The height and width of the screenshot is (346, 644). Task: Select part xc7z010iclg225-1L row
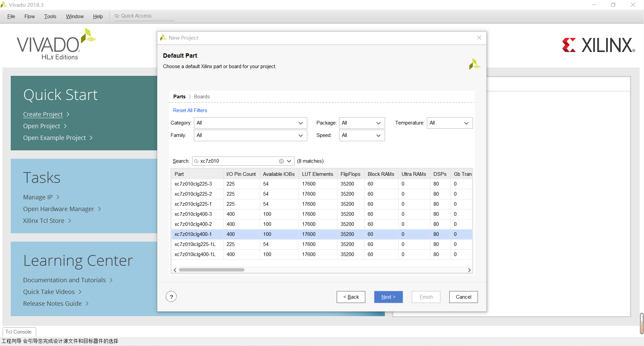(x=322, y=244)
